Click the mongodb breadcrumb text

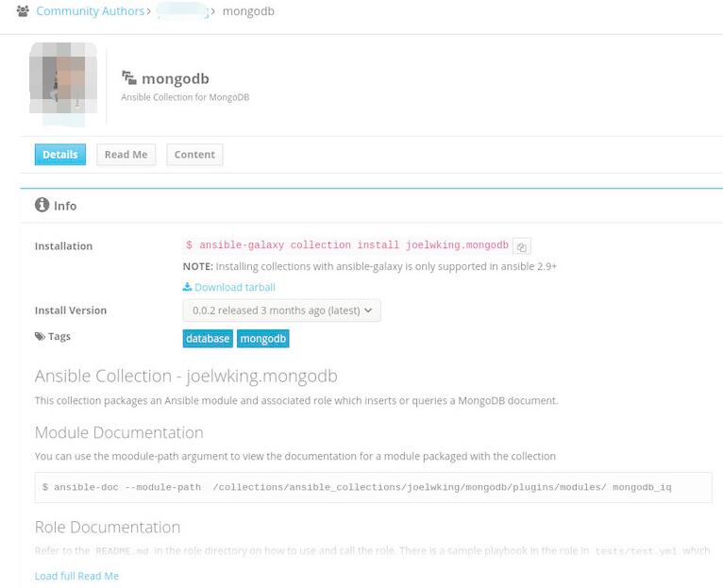tap(248, 11)
